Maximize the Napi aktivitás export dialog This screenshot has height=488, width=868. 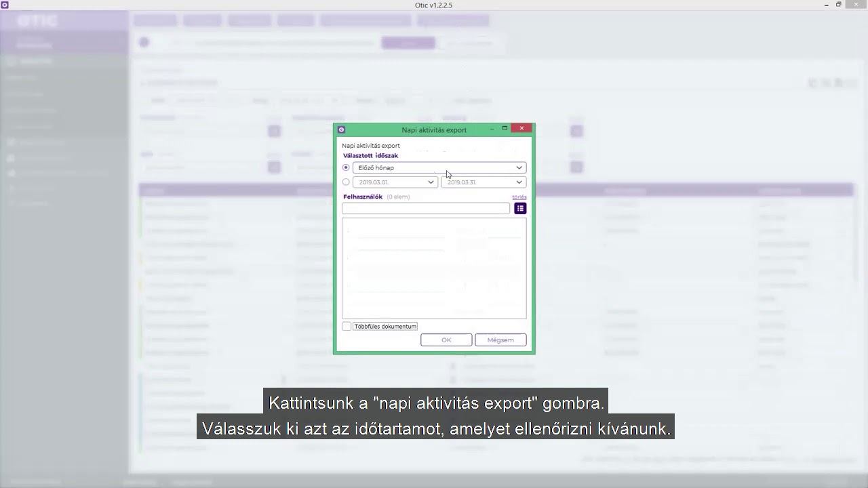[505, 128]
